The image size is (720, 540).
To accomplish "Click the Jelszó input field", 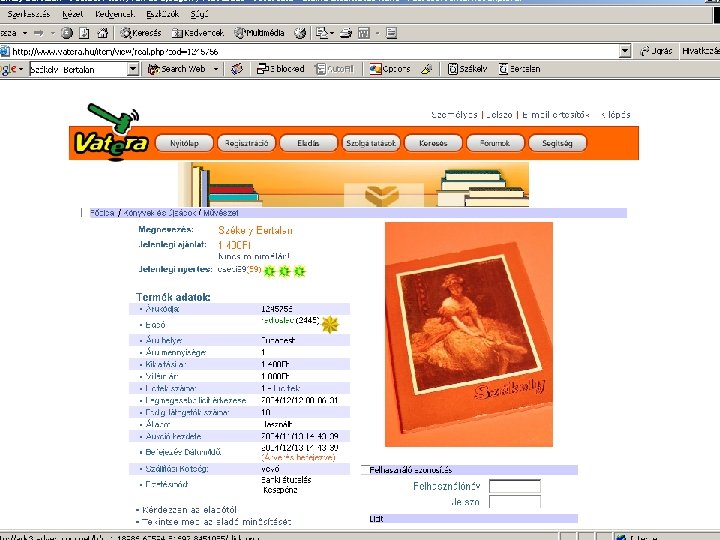I will coord(515,502).
